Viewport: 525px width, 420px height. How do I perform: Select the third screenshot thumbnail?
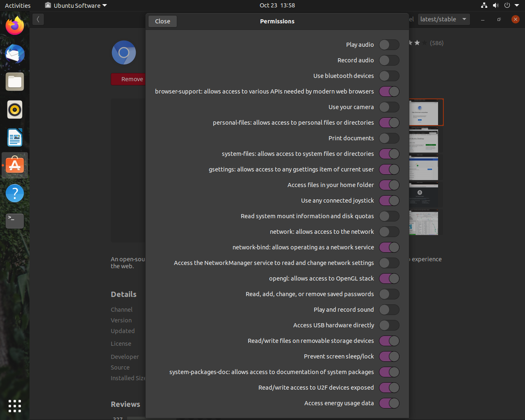coord(424,168)
